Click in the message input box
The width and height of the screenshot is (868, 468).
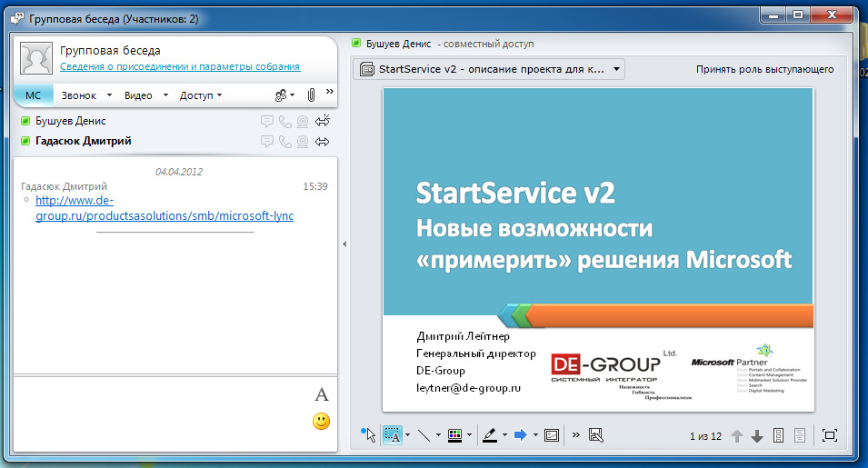[164, 413]
